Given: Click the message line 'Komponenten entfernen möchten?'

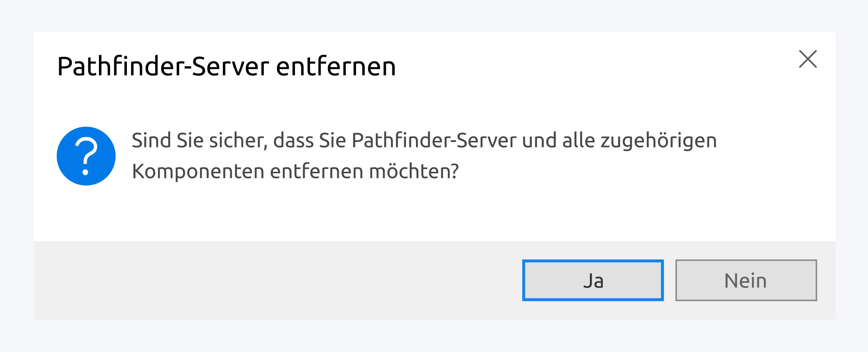Looking at the screenshot, I should click(x=295, y=171).
